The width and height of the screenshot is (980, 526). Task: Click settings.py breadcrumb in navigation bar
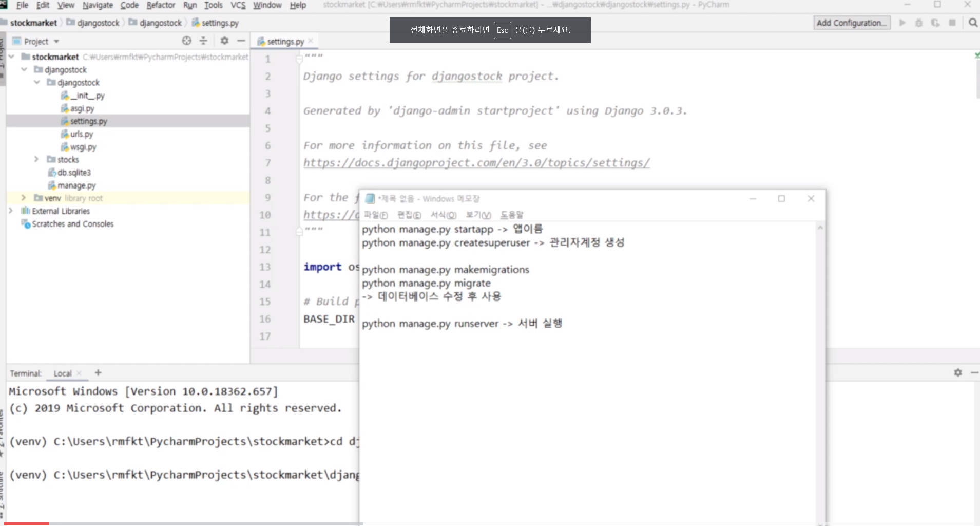[216, 23]
